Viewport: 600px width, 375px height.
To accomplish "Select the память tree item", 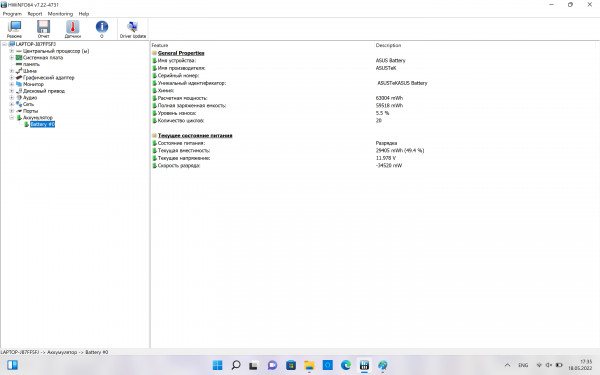I will (31, 64).
